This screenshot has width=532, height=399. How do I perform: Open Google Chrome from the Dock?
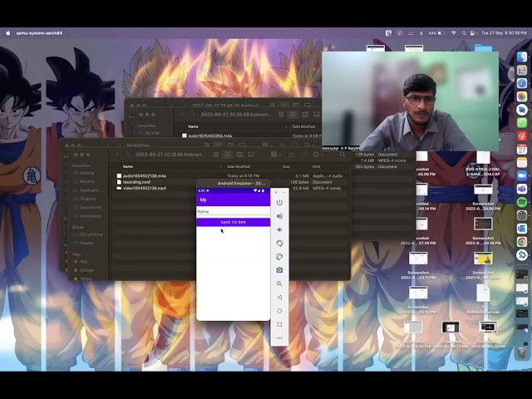pos(522,242)
